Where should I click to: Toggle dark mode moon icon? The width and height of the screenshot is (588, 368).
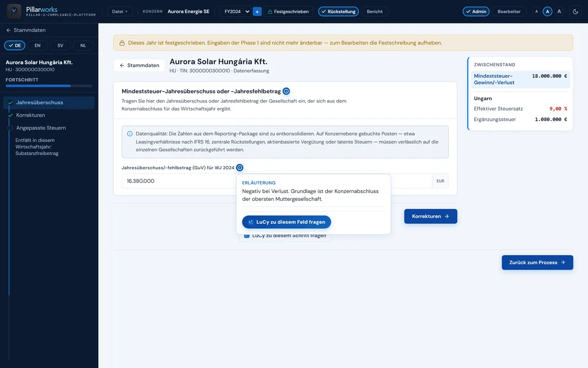(x=575, y=11)
